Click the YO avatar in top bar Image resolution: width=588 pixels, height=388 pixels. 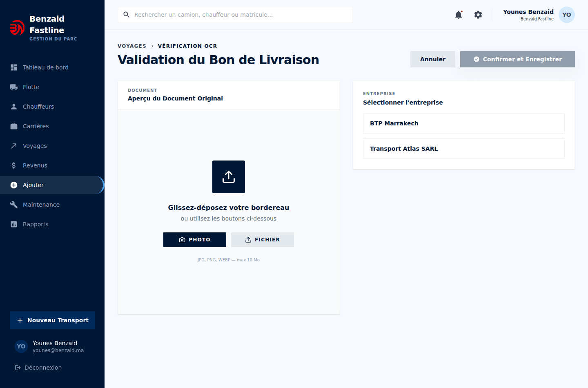coord(567,15)
